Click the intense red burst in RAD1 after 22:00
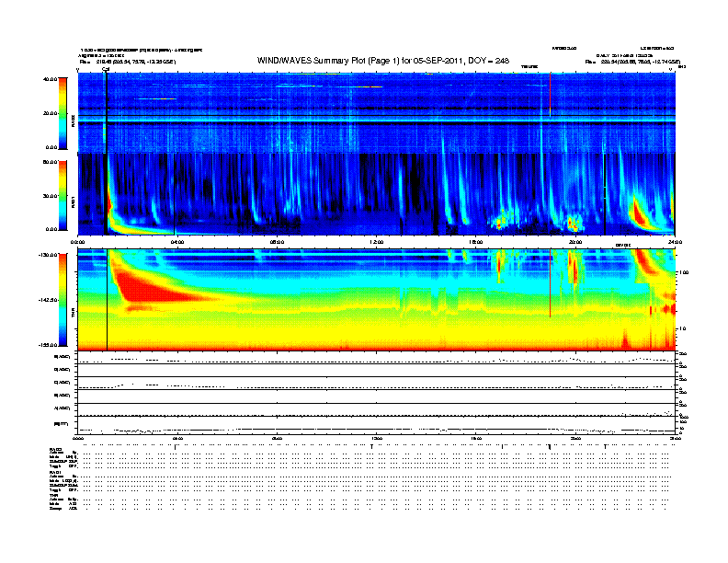Viewport: 728px width, 563px height. [640, 214]
